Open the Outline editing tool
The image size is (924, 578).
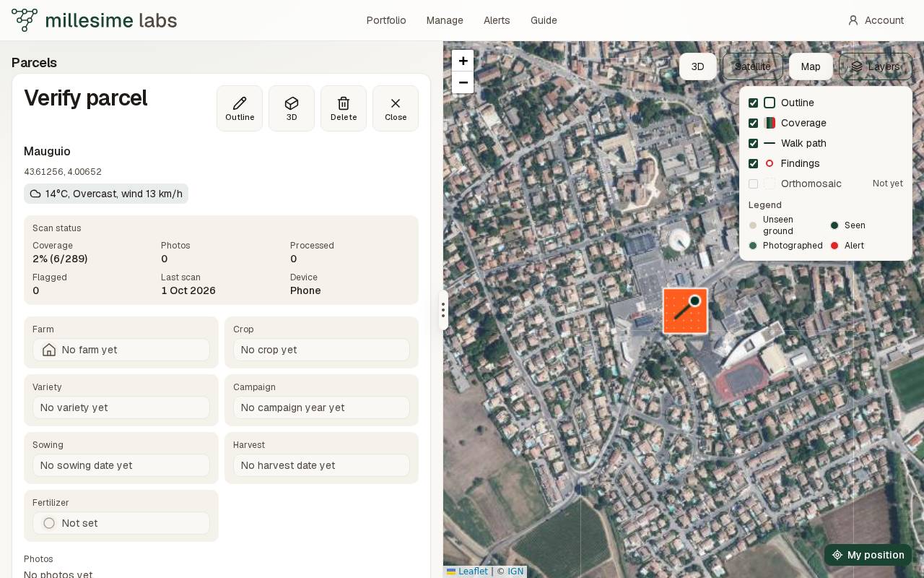(240, 108)
